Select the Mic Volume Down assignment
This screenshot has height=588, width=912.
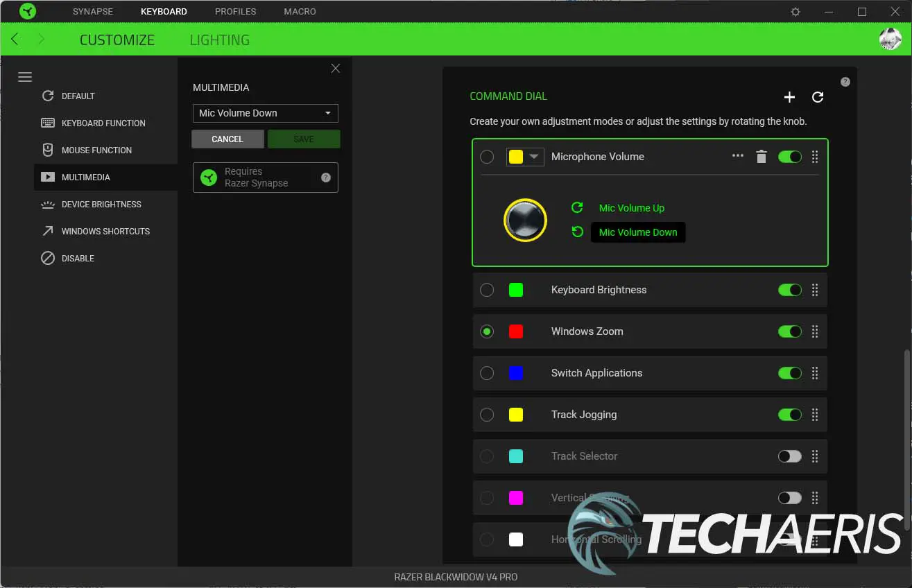click(x=638, y=232)
